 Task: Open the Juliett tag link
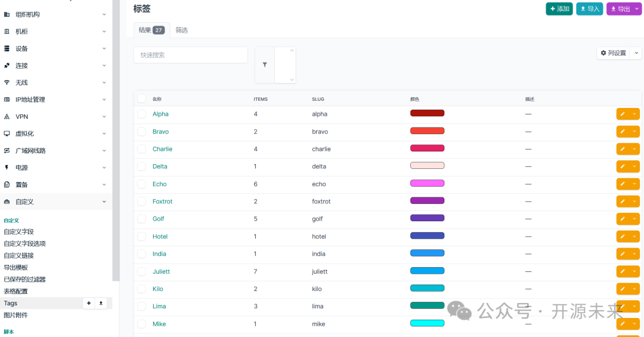(161, 271)
